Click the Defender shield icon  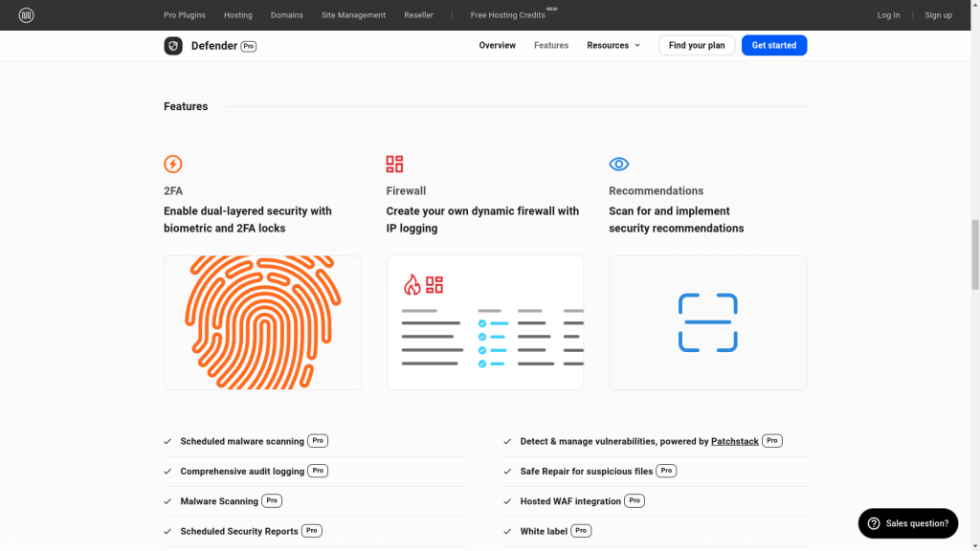(x=173, y=46)
